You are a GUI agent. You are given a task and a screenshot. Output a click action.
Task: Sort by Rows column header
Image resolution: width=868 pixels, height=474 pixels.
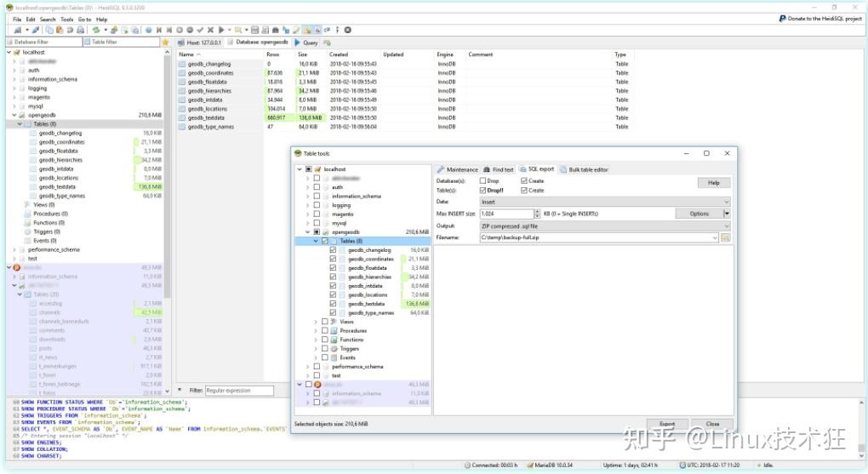tap(273, 54)
